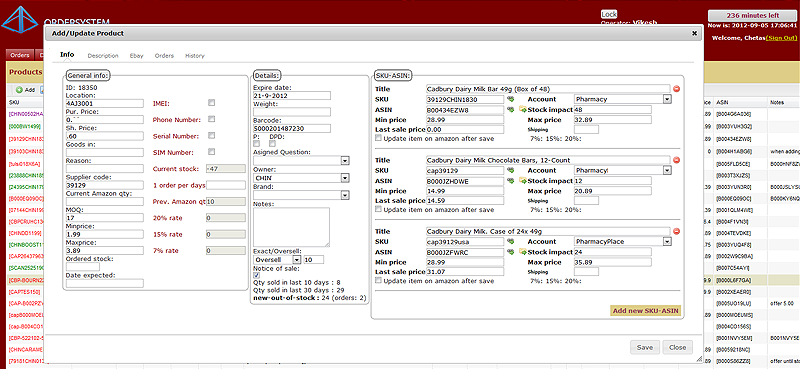The image size is (800, 369).
Task: Tick the IMEI checkbox
Action: pos(211,103)
